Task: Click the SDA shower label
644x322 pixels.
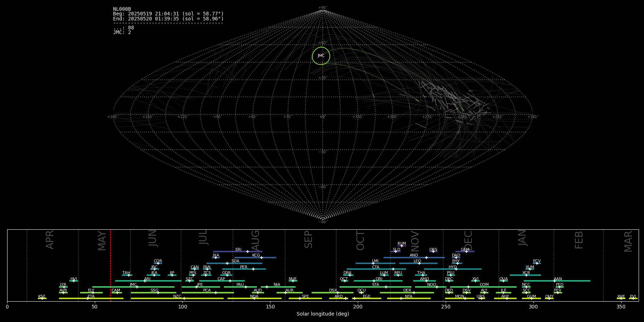Action: (x=235, y=261)
